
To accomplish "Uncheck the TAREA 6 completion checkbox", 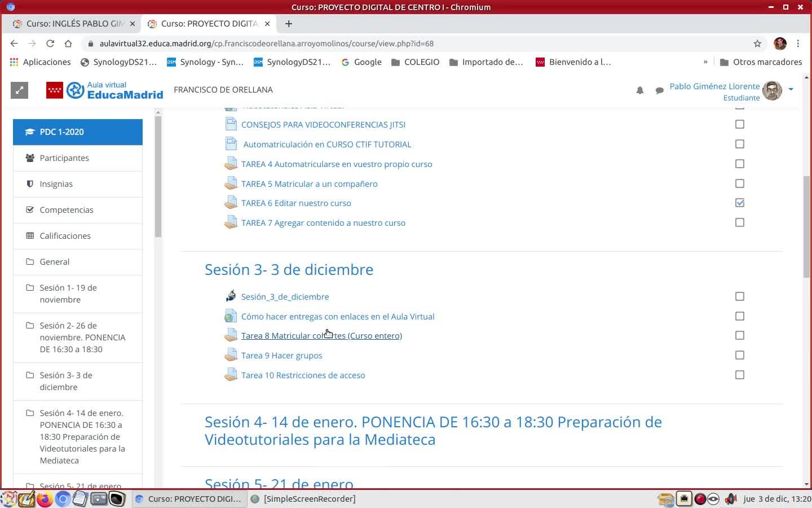I will 740,203.
